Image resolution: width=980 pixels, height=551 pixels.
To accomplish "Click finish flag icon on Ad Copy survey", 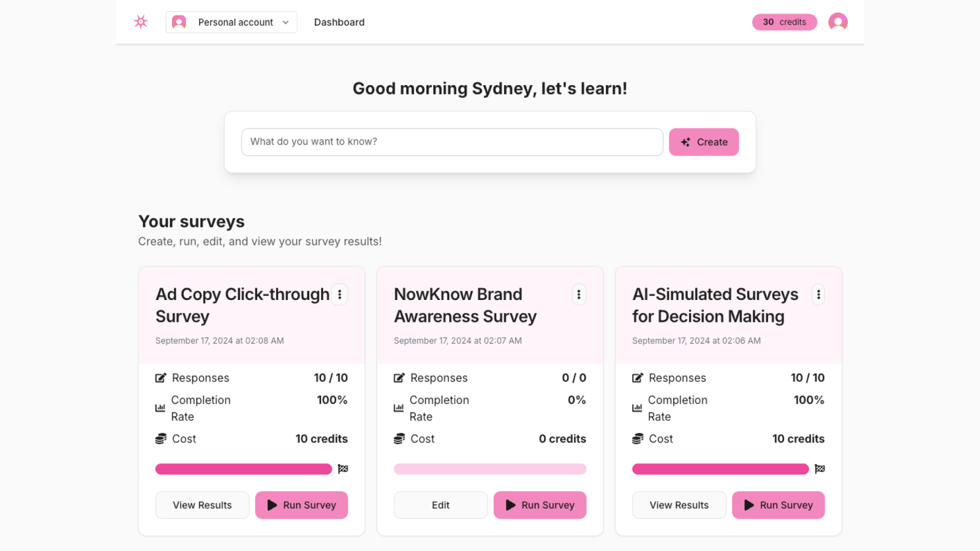I will [x=343, y=469].
